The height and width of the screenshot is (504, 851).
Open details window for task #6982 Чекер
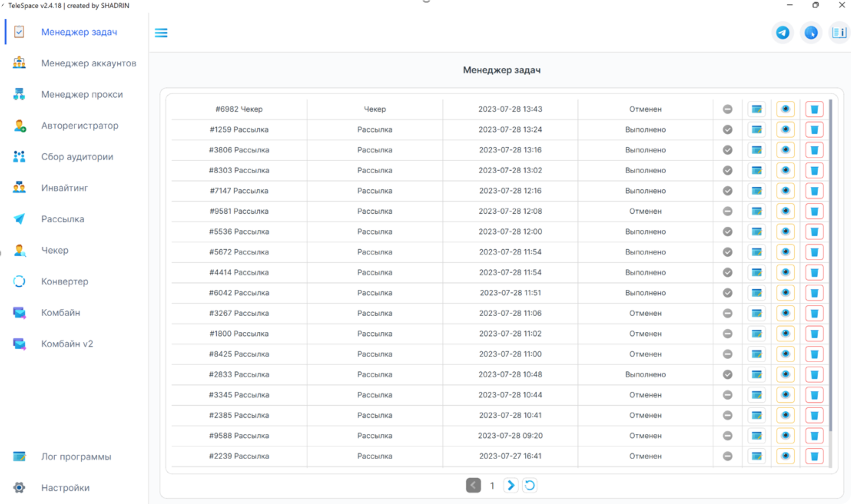tap(757, 109)
